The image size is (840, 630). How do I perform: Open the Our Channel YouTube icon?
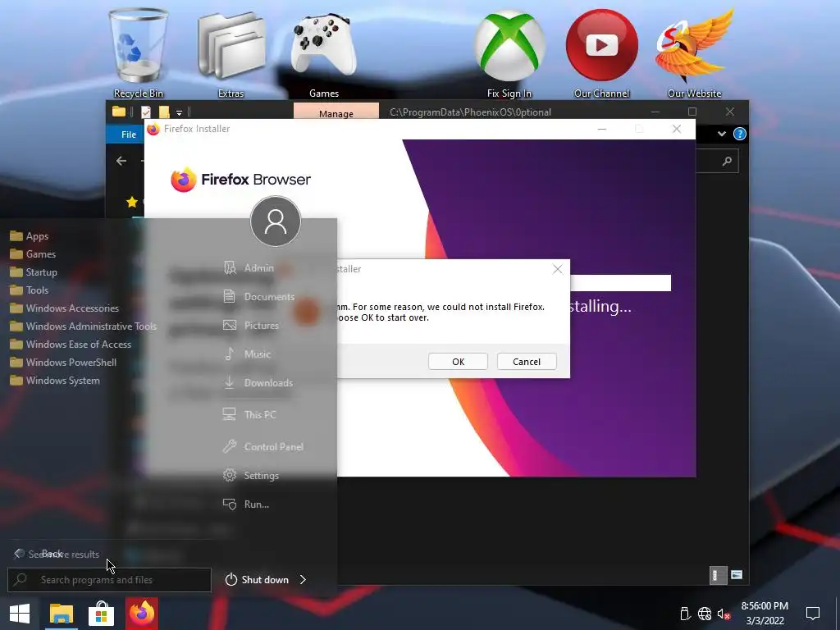tap(601, 53)
